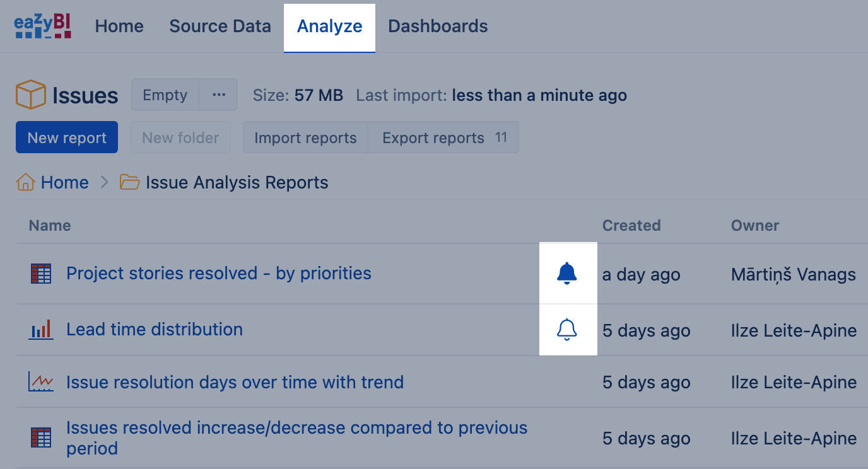Viewport: 868px width, 469px height.
Task: Click the Issues cube icon
Action: point(30,95)
